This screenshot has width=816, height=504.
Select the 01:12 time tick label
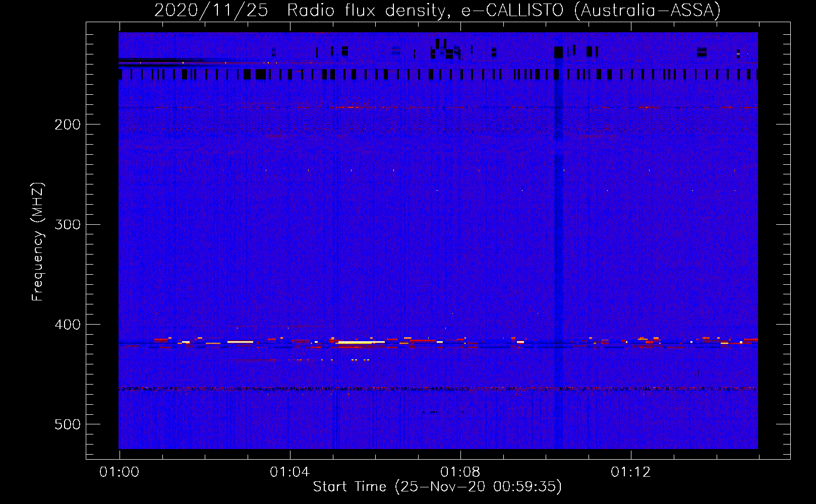[x=630, y=472]
